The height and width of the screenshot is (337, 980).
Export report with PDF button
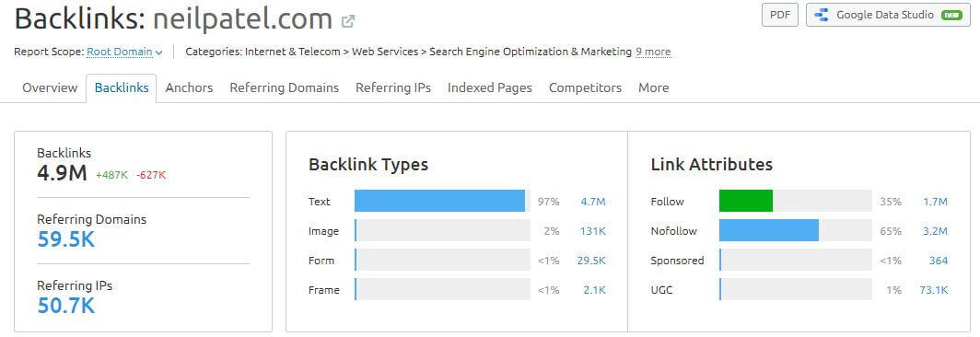(x=779, y=15)
